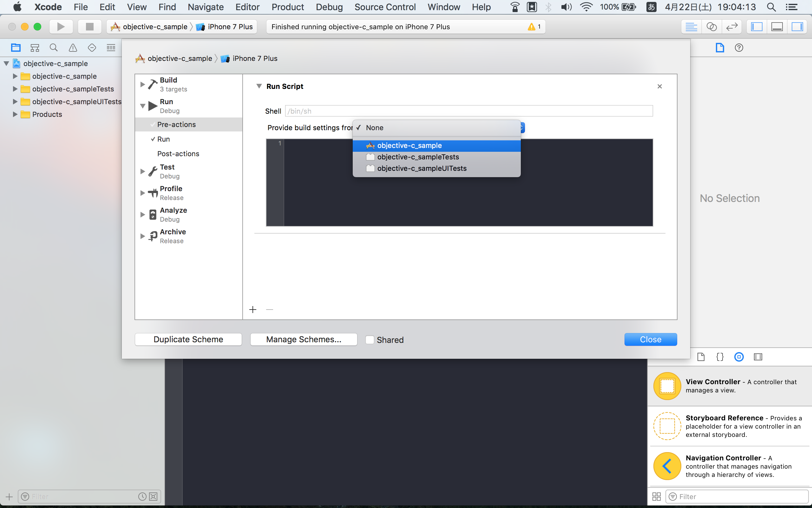Show the Quick Help inspector icon

(x=739, y=48)
